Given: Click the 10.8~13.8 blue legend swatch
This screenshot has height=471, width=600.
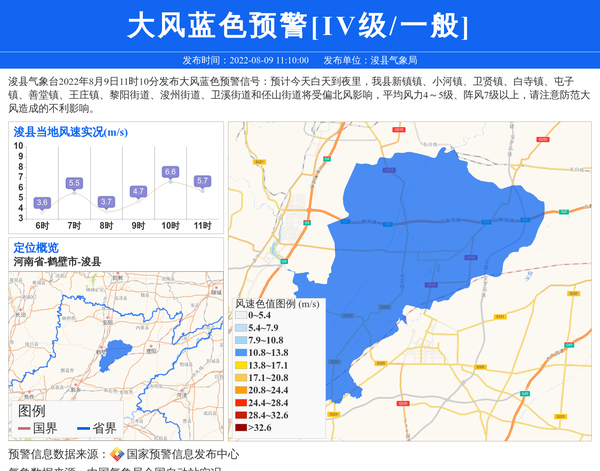Looking at the screenshot, I should click(241, 353).
